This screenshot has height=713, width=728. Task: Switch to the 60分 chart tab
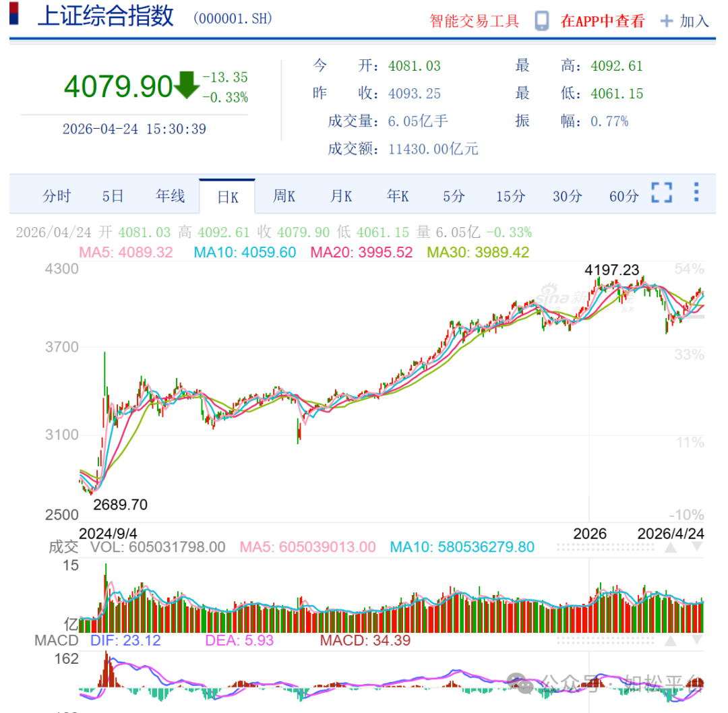[624, 196]
